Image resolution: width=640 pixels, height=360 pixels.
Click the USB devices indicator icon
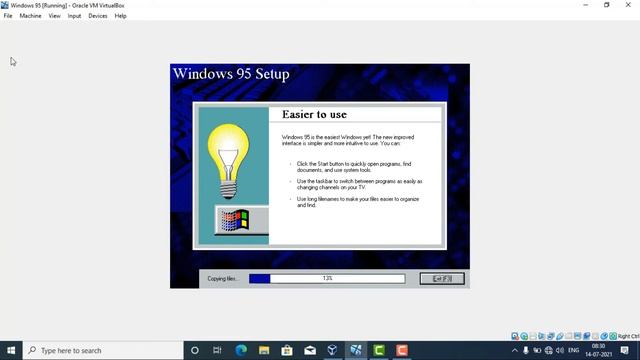tap(560, 336)
